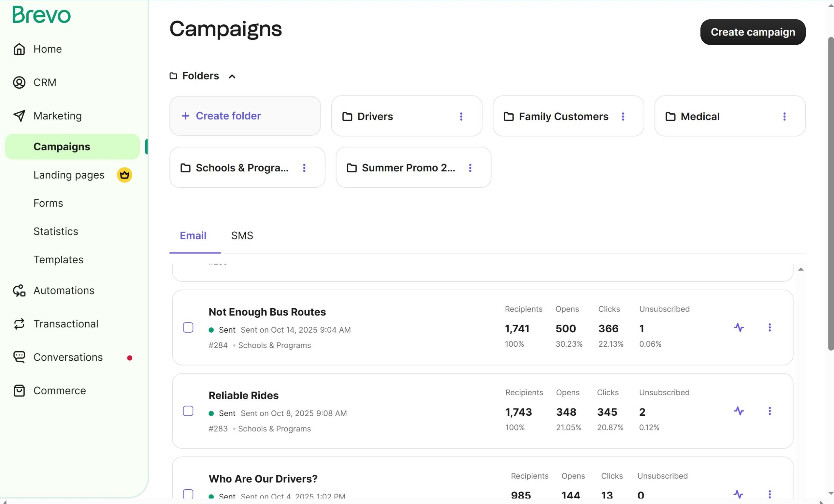Click the Summer Promo folder icon
This screenshot has height=504, width=834.
tap(352, 168)
